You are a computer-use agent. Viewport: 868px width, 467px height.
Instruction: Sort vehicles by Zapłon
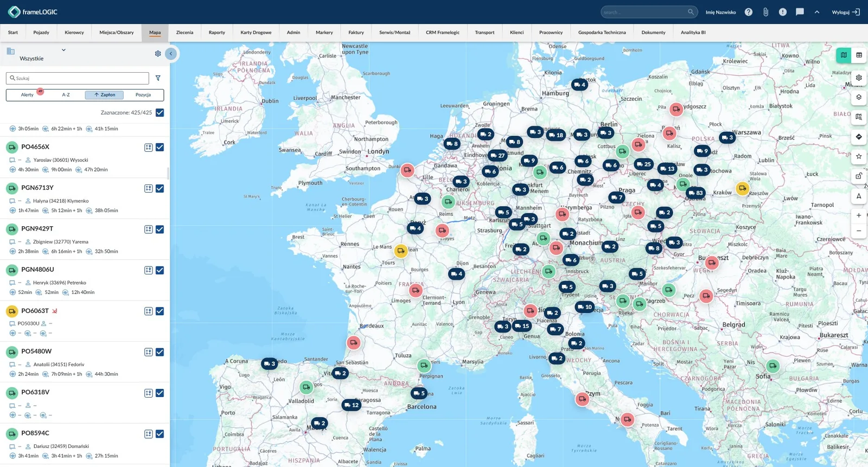coord(104,95)
